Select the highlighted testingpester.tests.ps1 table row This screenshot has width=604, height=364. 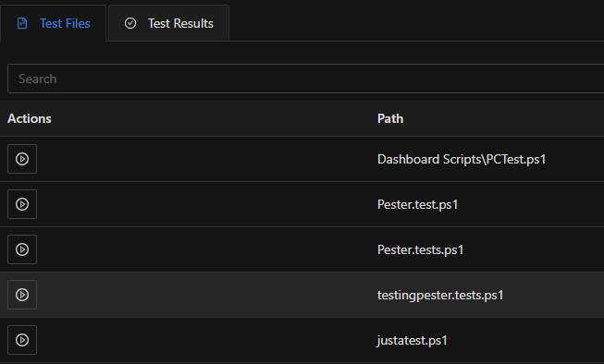(302, 295)
